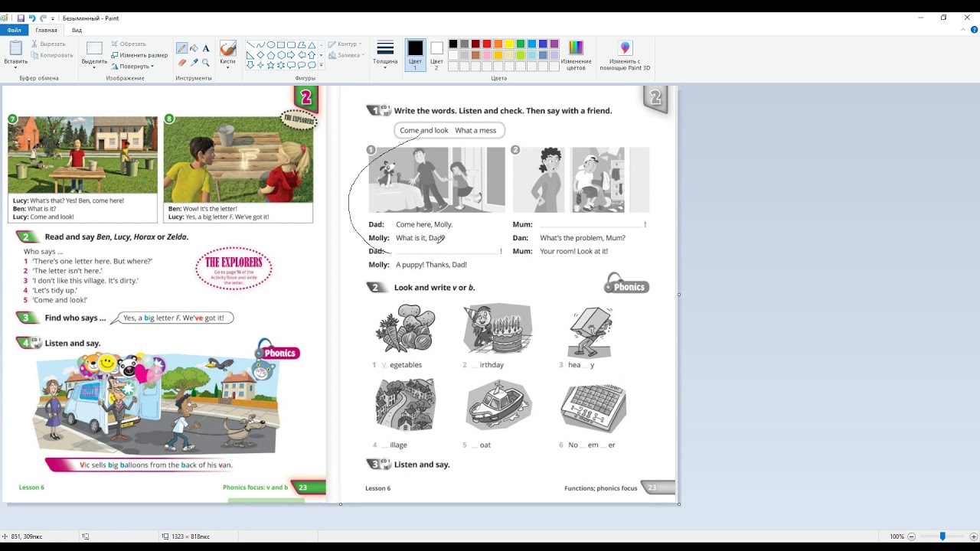Open Edit colors (Изменение цветов)
This screenshot has height=551, width=980.
point(576,55)
